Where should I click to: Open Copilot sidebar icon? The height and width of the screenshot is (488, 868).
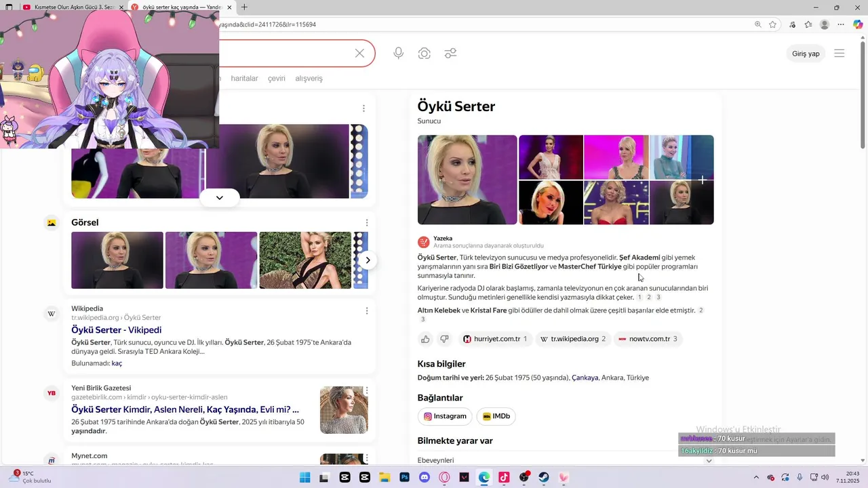858,24
